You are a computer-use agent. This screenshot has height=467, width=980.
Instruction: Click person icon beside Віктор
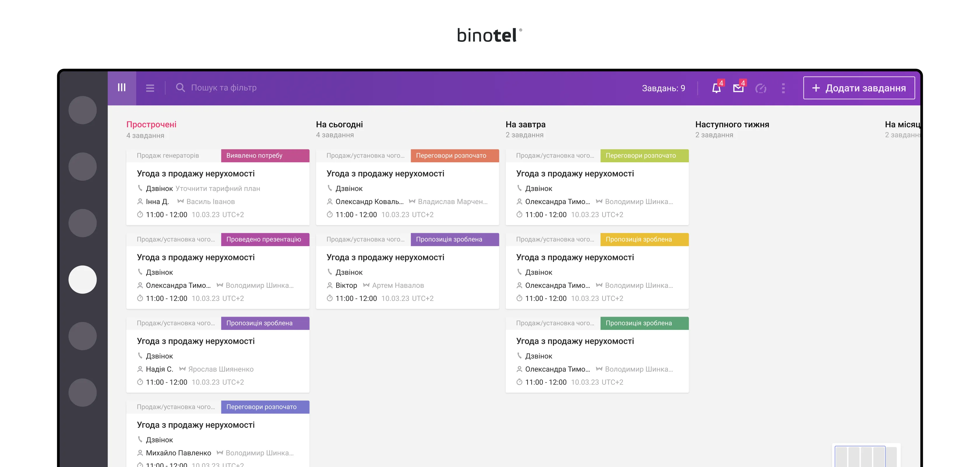coord(330,285)
